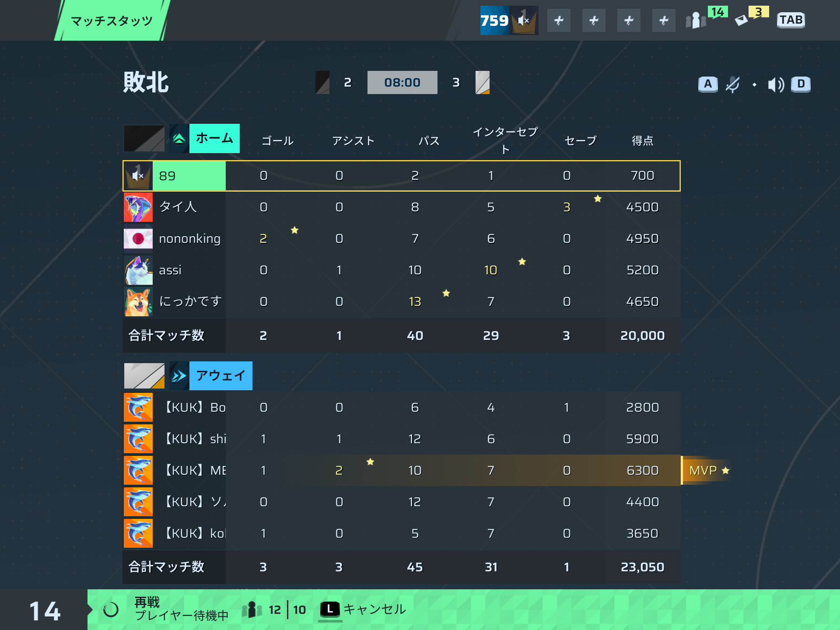The image size is (840, 630).
Task: Select player name タイ人
Action: pos(178,207)
